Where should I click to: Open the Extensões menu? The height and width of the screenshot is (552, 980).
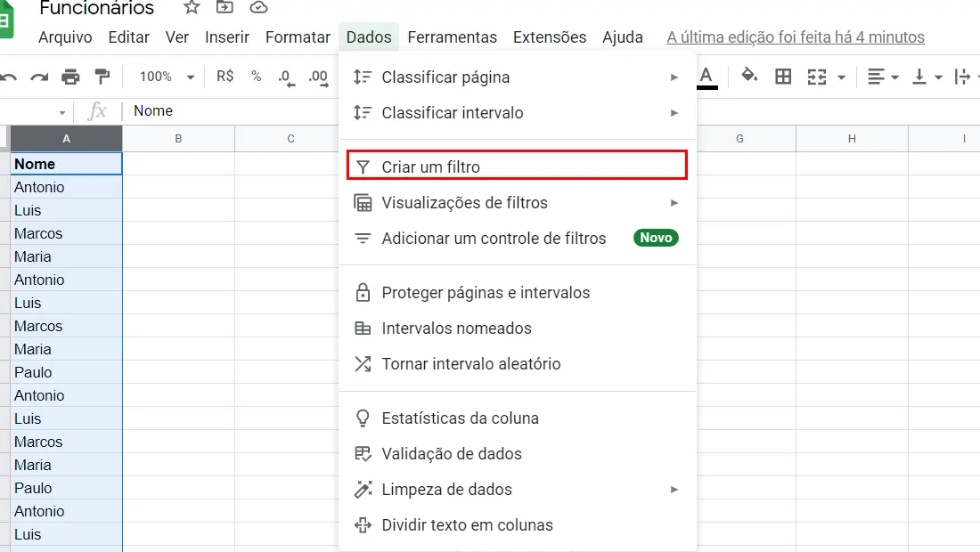coord(550,37)
